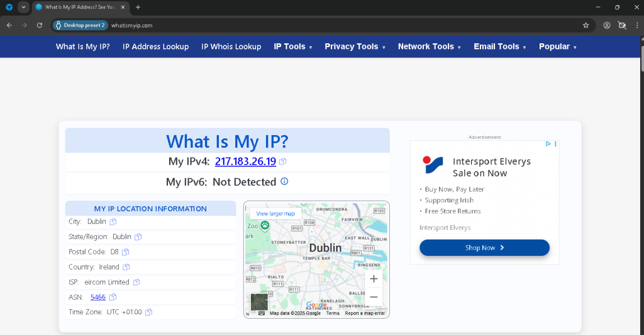Switch map to satellite view thumbnail
The image size is (644, 335).
point(259,302)
